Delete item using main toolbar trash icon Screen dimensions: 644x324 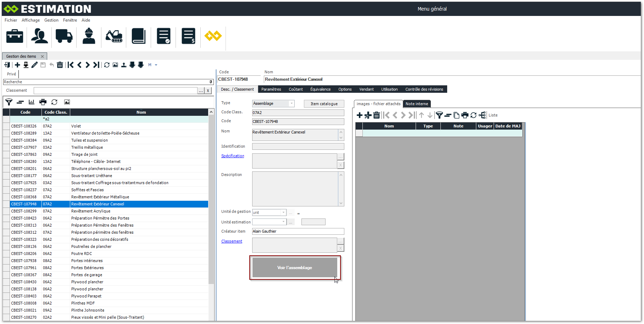pyautogui.click(x=60, y=65)
